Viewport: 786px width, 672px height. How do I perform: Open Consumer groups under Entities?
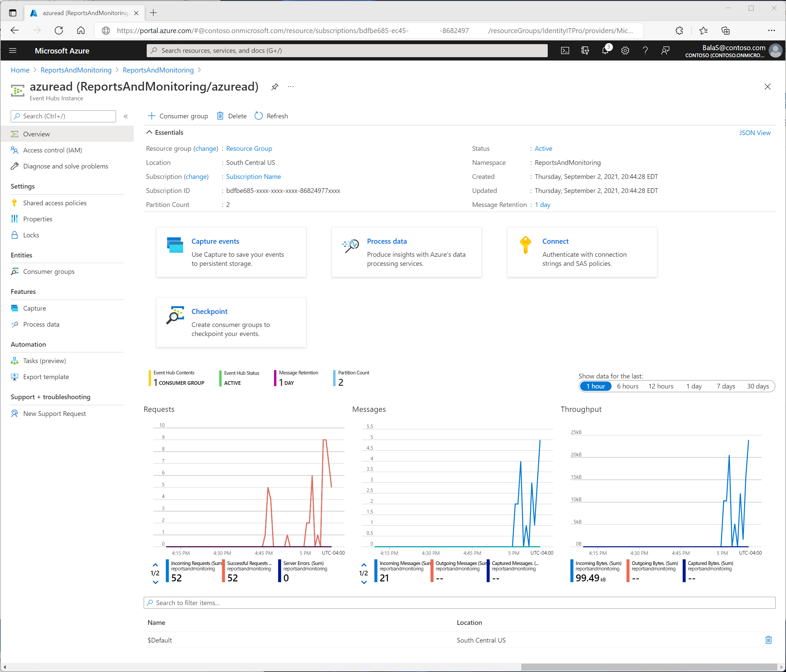click(48, 271)
